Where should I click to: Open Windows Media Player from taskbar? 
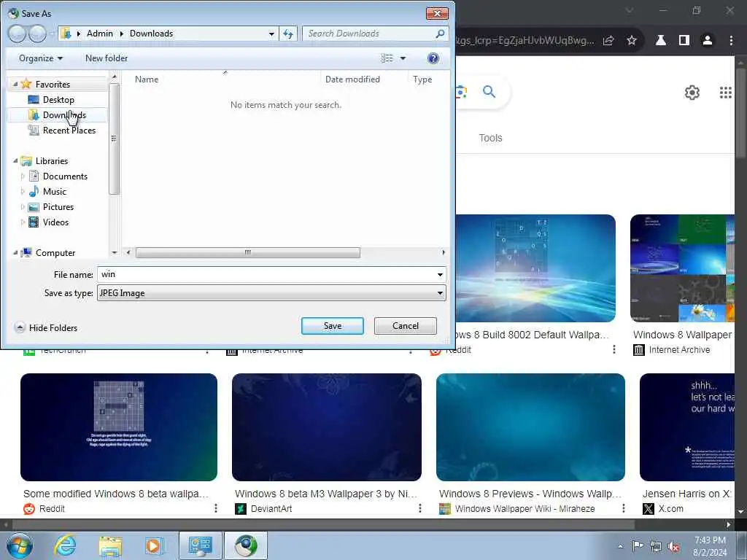tap(154, 545)
